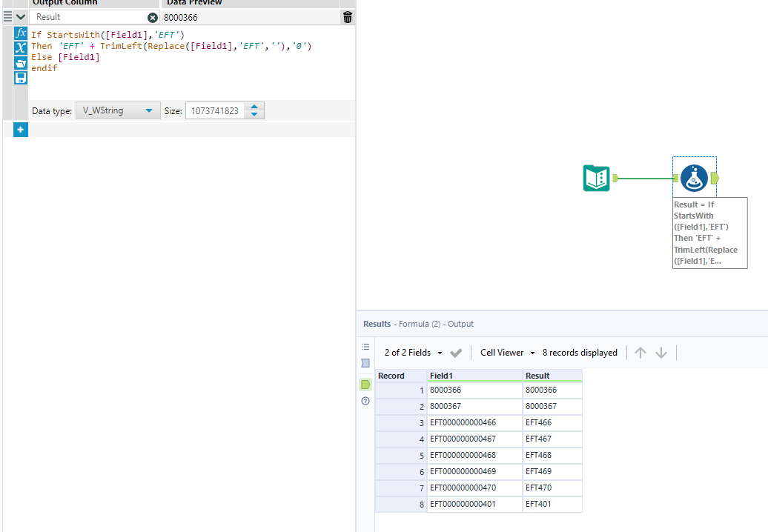Add a new expression with the plus icon
Image resolution: width=768 pixels, height=532 pixels.
click(x=20, y=129)
